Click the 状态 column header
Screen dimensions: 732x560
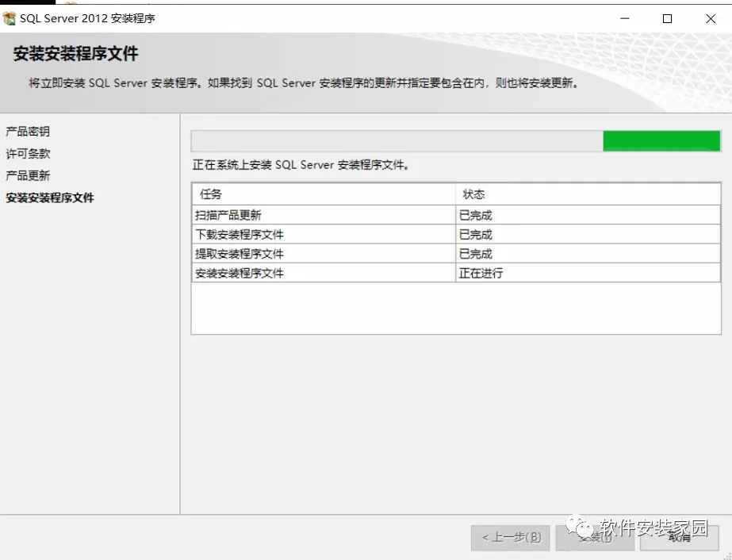588,194
